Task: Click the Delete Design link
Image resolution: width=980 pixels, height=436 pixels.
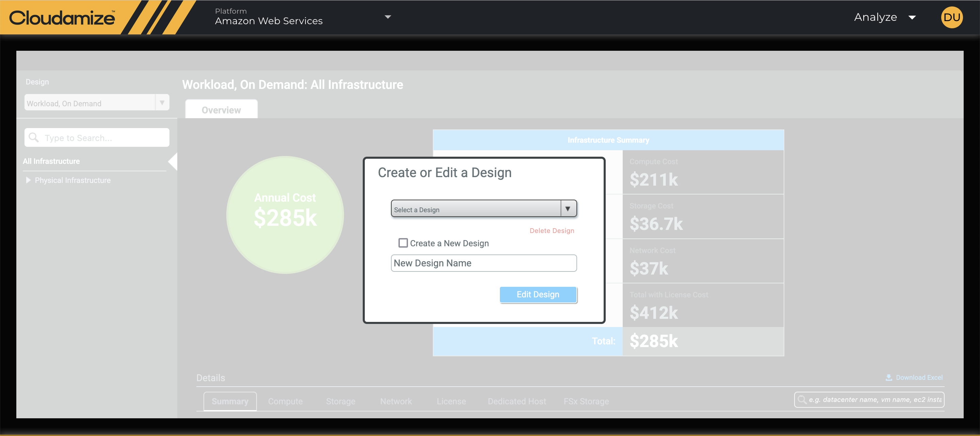Action: coord(552,230)
